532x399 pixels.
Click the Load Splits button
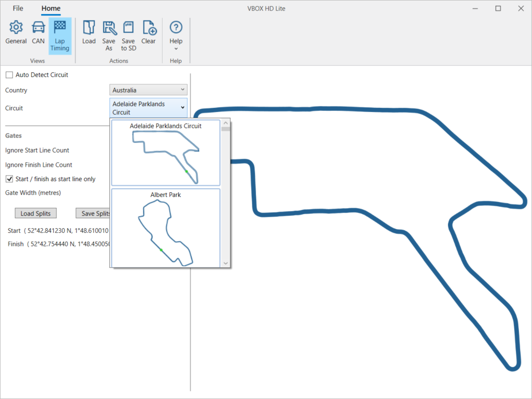coord(35,214)
